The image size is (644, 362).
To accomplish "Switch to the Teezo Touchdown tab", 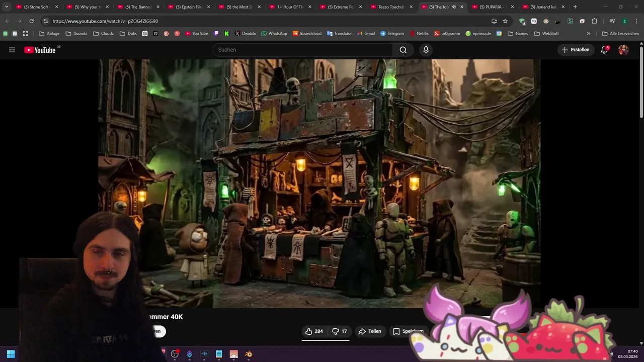I will tap(390, 7).
